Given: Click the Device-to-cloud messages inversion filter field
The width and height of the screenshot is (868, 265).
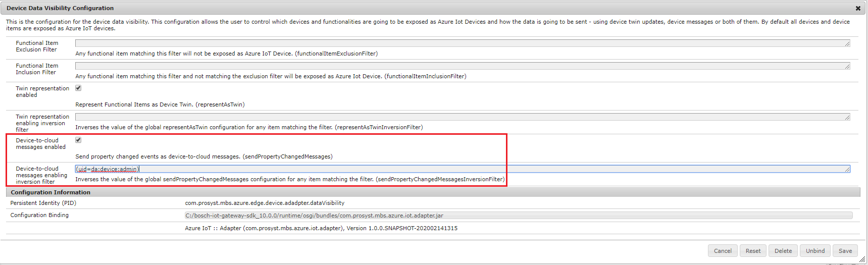Looking at the screenshot, I should pyautogui.click(x=463, y=169).
